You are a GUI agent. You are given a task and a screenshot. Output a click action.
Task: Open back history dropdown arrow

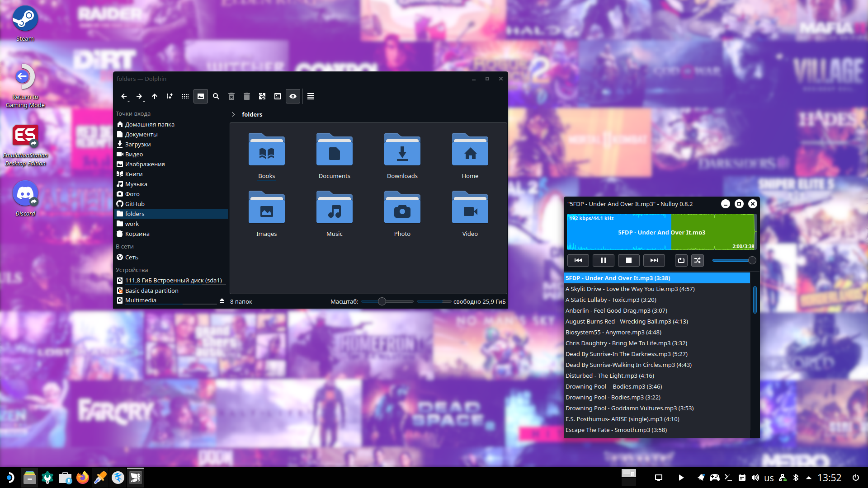(128, 101)
